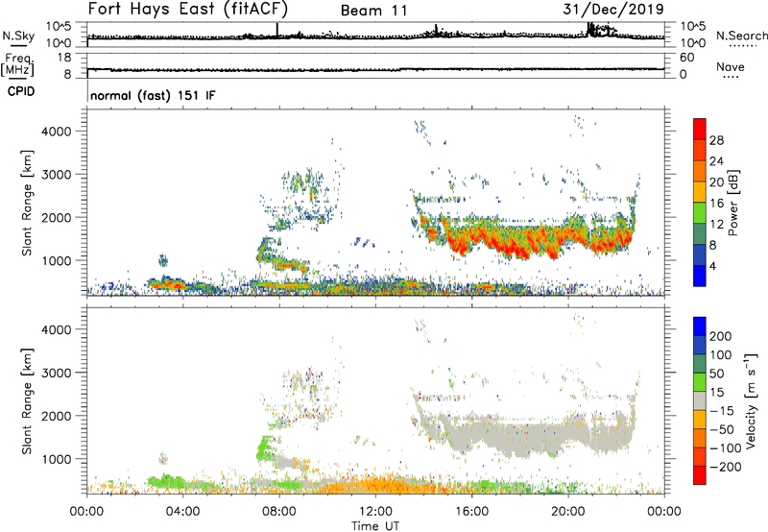Click the 'Power [dB]' colorbar label

[732, 203]
